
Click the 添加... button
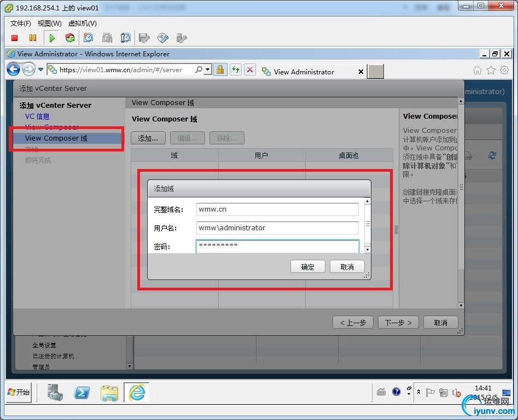point(148,138)
